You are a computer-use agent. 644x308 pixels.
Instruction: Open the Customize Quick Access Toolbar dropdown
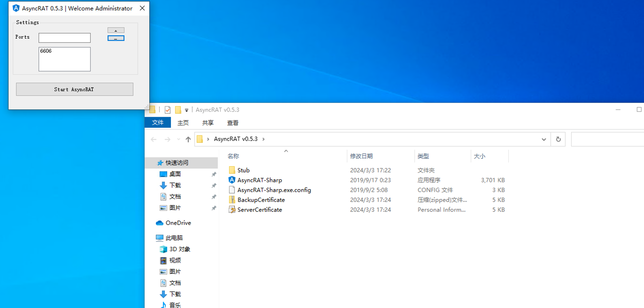187,110
